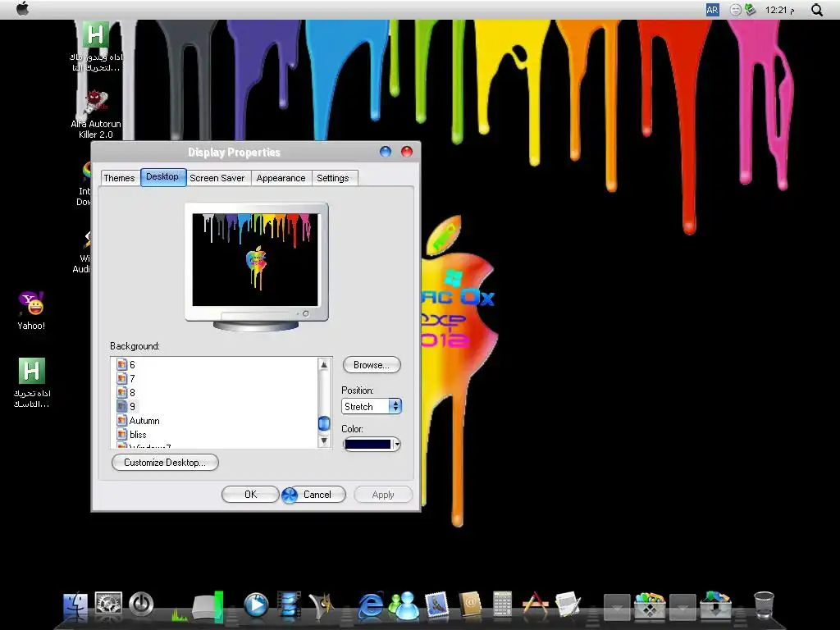Open the lower green H desktop icon
This screenshot has width=840, height=630.
[32, 382]
